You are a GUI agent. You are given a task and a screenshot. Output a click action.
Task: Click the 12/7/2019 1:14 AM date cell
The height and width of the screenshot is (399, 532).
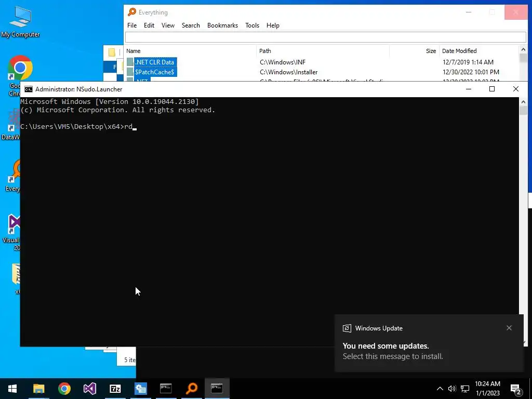[468, 62]
